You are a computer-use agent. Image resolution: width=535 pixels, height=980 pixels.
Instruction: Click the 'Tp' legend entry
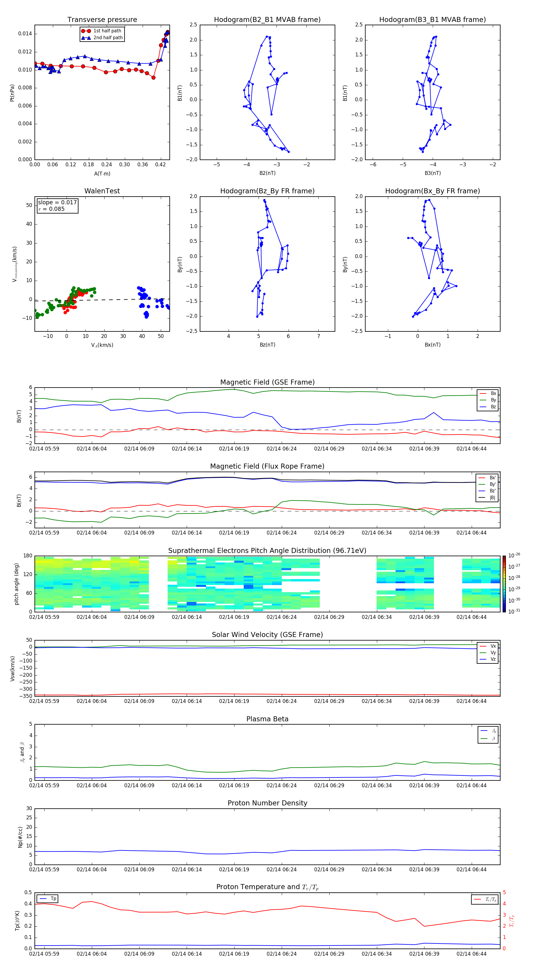click(x=48, y=899)
